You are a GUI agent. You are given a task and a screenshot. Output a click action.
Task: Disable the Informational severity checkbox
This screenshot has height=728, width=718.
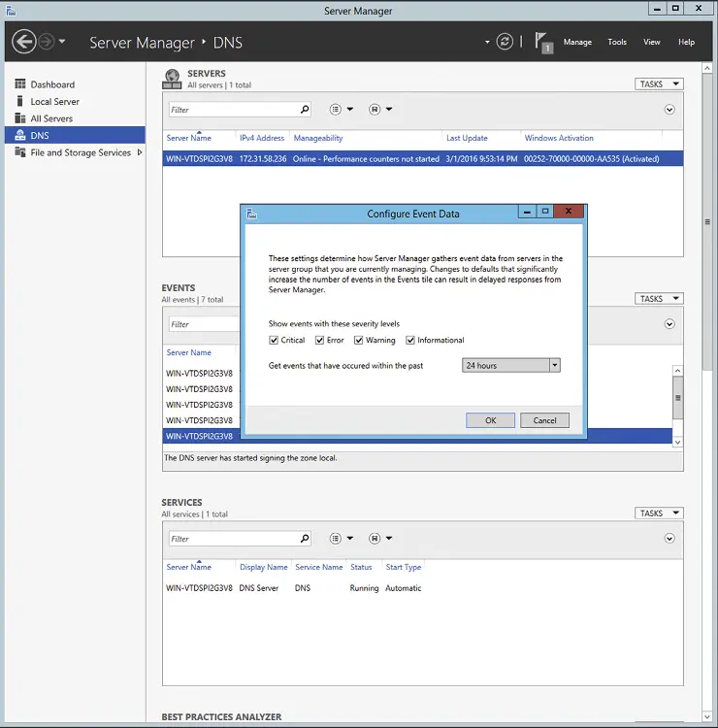tap(410, 341)
